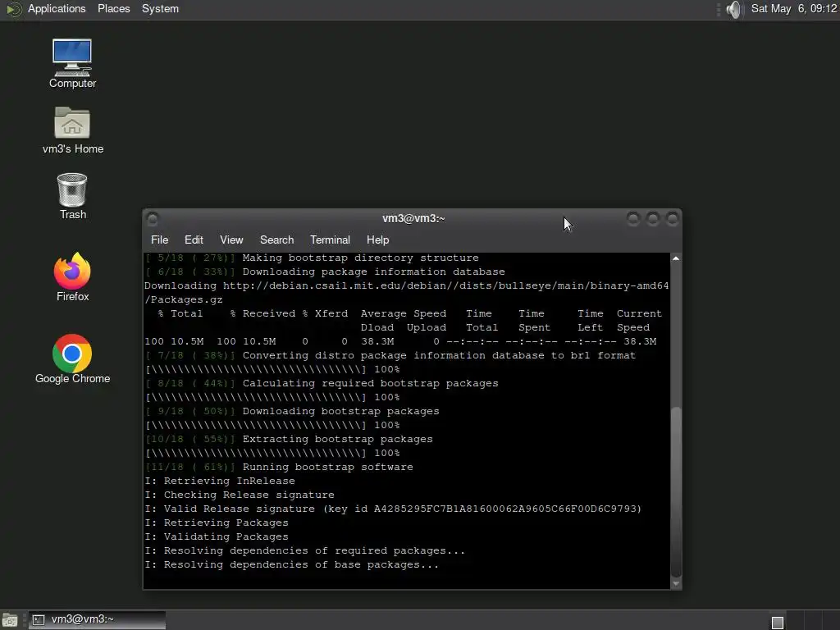Open the Computer desktop icon
840x630 pixels.
tap(72, 63)
